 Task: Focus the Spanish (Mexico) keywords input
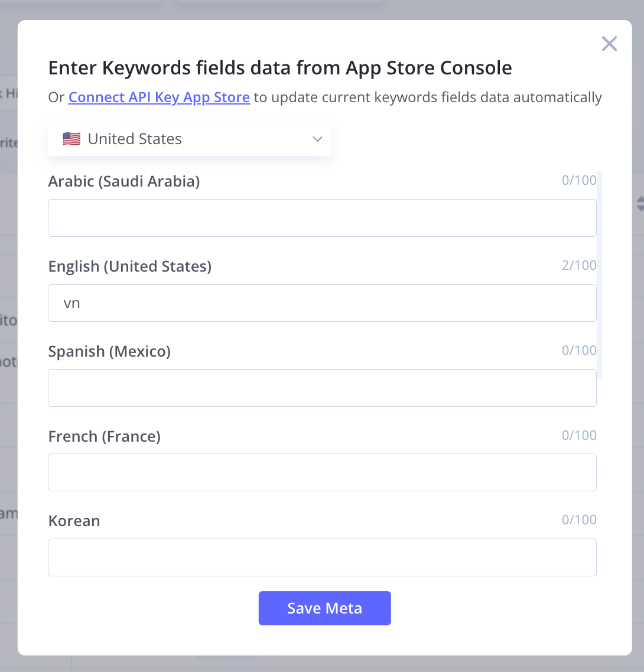(x=322, y=388)
